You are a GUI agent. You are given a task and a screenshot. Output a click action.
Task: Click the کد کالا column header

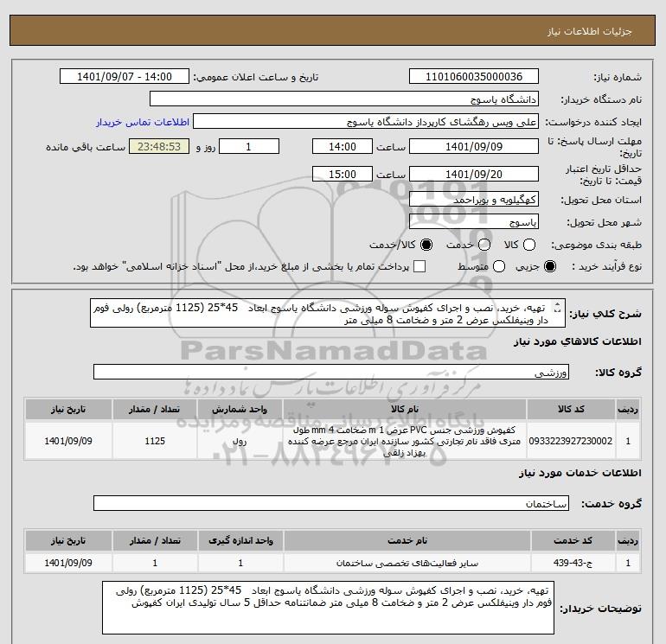[571, 409]
